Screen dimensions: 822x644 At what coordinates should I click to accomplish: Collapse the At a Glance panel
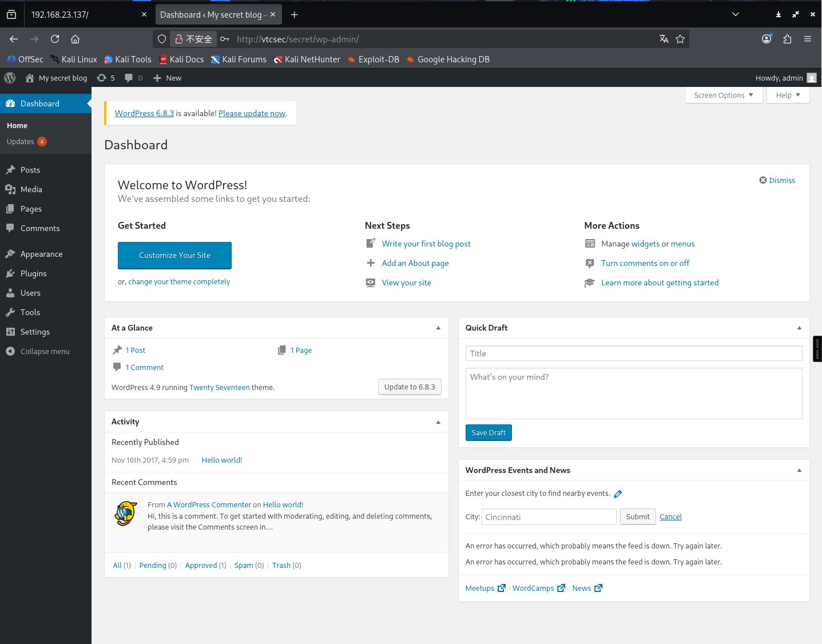438,328
